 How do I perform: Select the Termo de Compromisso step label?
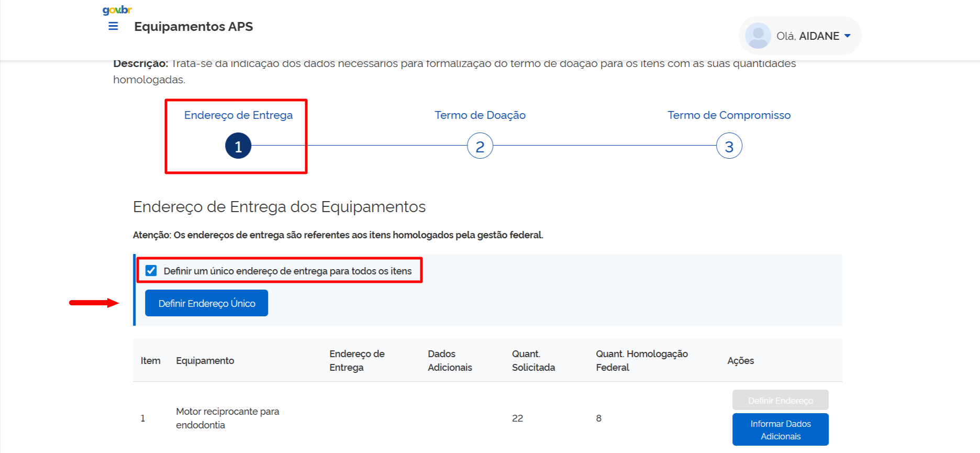729,115
